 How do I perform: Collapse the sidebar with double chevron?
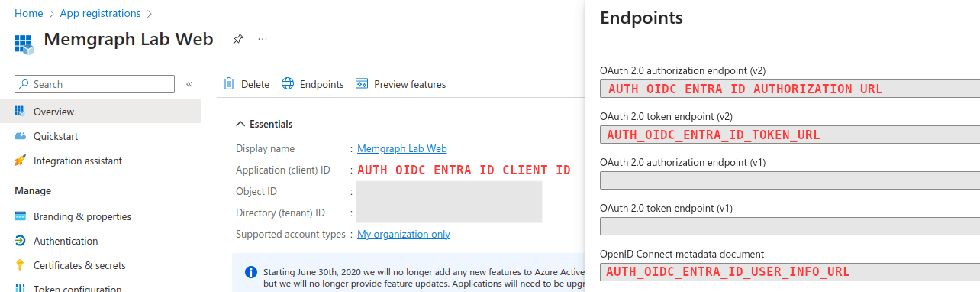click(x=189, y=84)
